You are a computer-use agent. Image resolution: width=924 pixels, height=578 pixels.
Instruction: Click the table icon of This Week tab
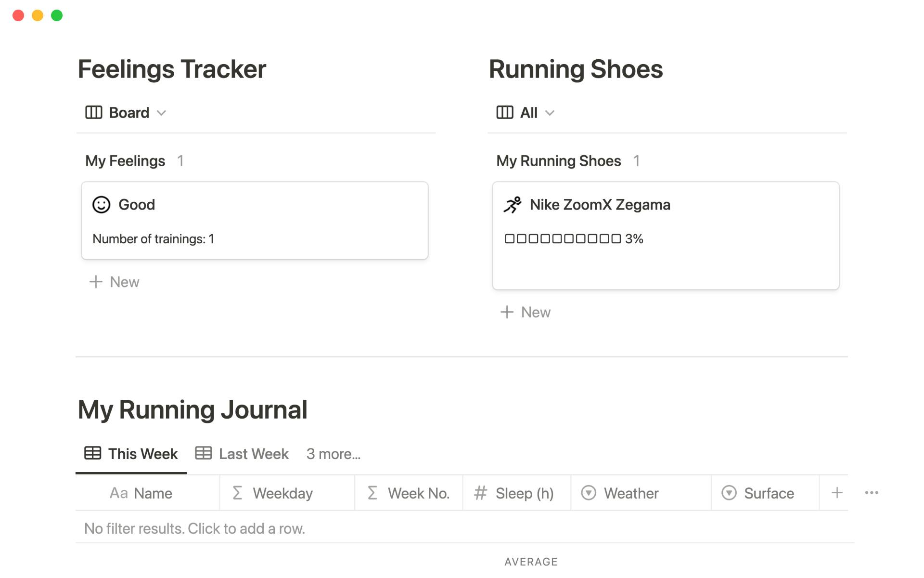[x=92, y=453]
